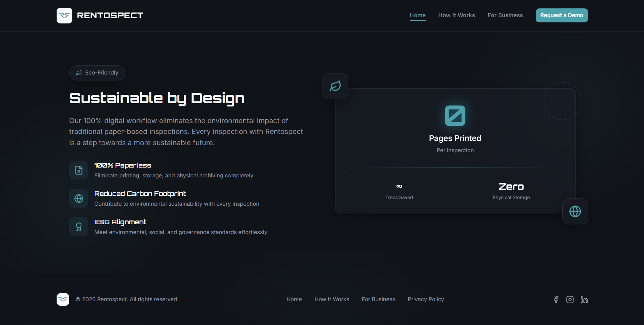Open Instagram from the footer icons

[570, 299]
